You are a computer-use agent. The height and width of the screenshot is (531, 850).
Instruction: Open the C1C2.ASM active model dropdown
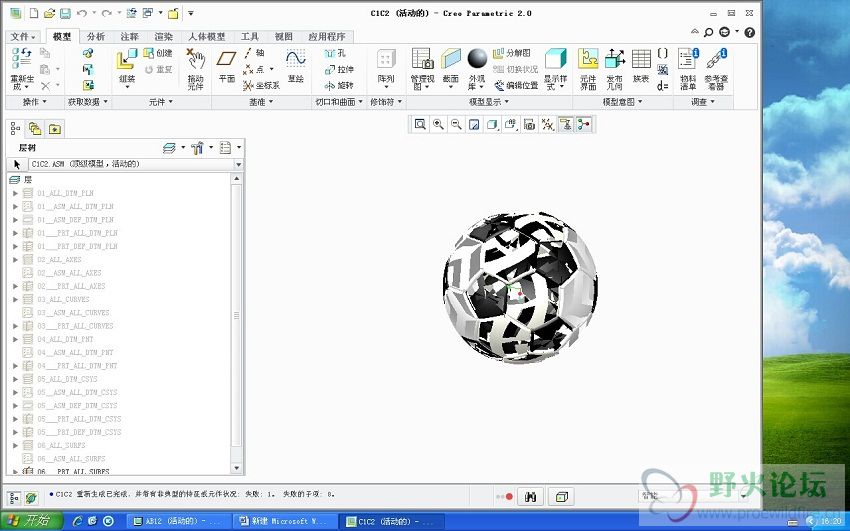(237, 163)
